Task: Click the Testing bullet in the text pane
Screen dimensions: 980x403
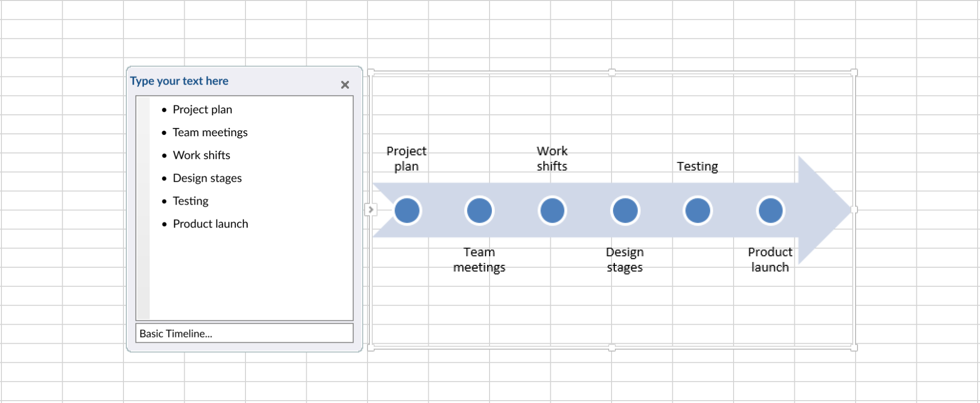Action: point(190,201)
